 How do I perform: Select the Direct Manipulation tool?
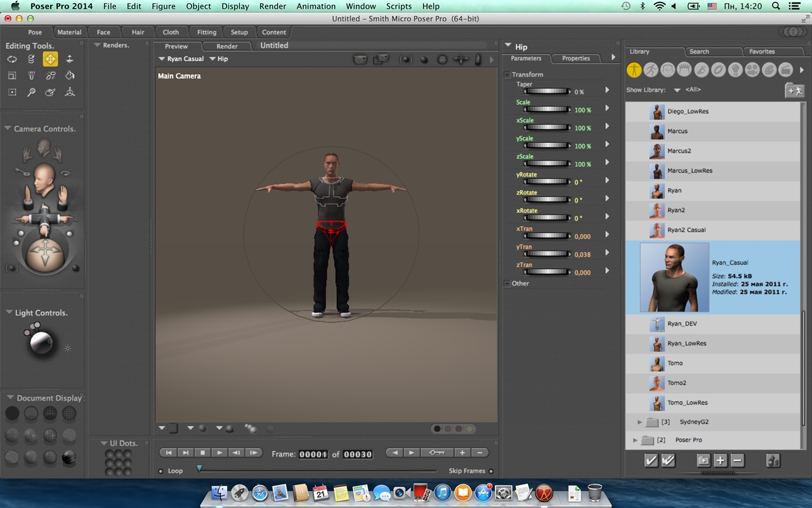[x=70, y=92]
